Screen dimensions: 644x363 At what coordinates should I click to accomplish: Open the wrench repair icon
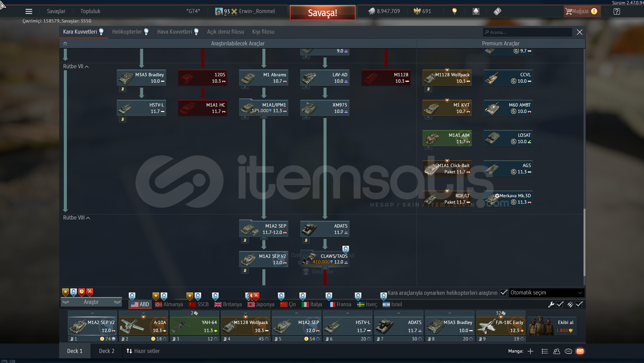tap(551, 305)
